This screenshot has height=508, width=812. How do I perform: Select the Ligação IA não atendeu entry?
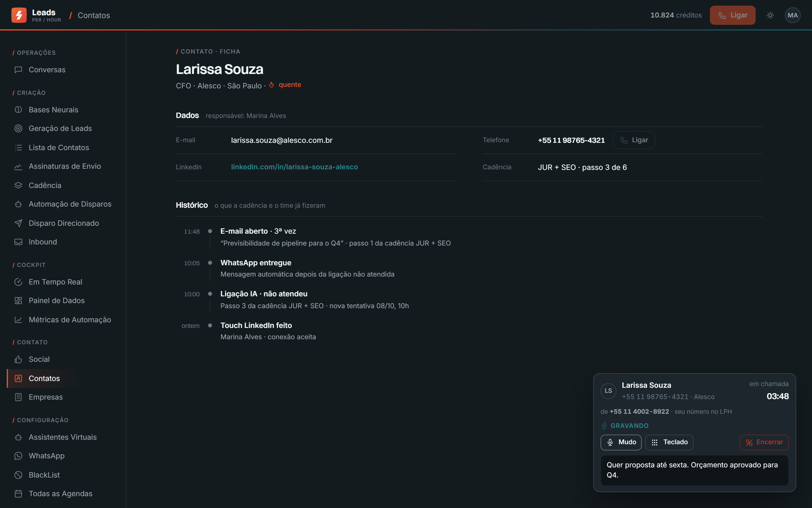(x=314, y=300)
